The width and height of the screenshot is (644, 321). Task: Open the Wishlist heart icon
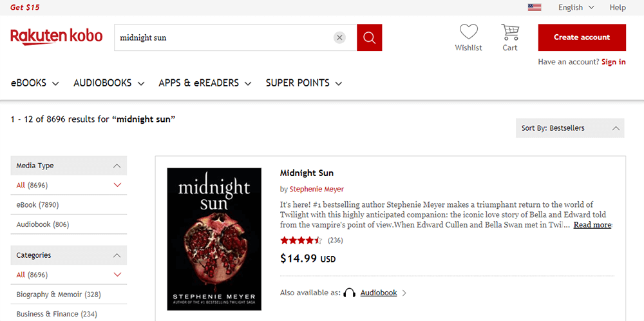coord(468,32)
